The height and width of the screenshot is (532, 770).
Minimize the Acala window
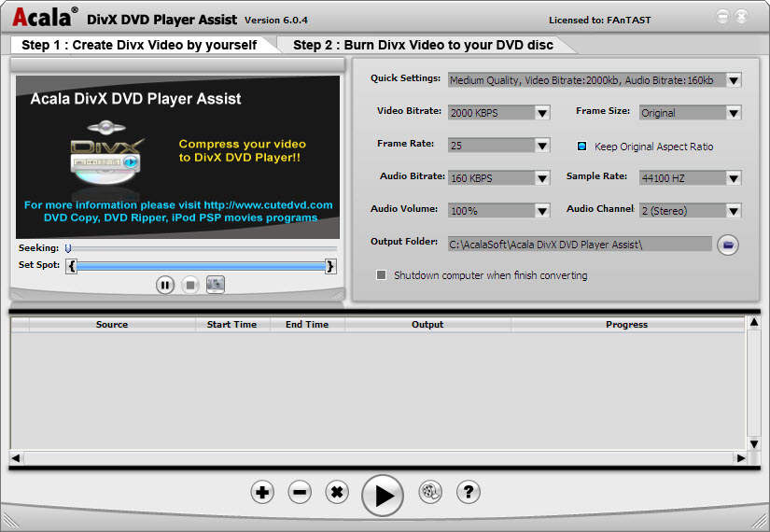coord(722,16)
